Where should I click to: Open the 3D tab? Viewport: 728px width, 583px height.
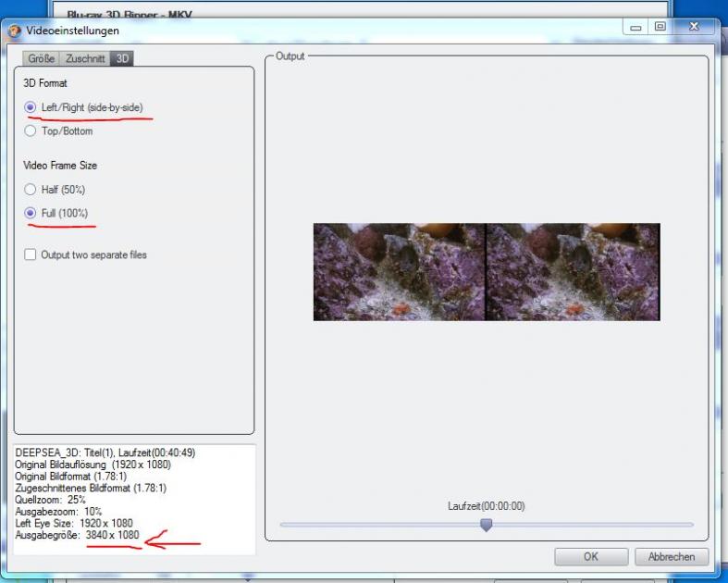[x=122, y=58]
